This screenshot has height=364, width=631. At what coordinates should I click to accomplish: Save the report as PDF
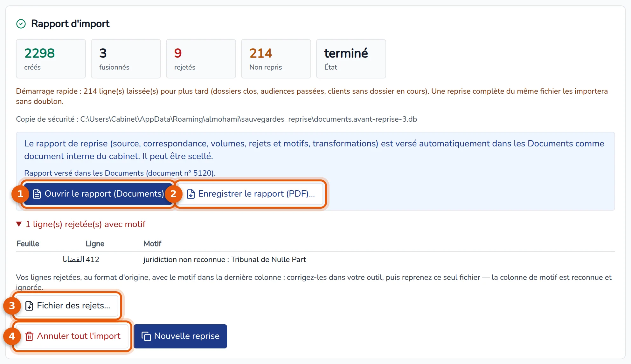tap(251, 194)
